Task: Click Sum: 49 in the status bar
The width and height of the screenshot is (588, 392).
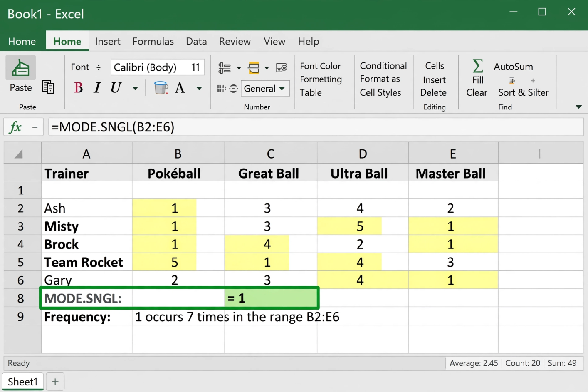Action: point(562,363)
